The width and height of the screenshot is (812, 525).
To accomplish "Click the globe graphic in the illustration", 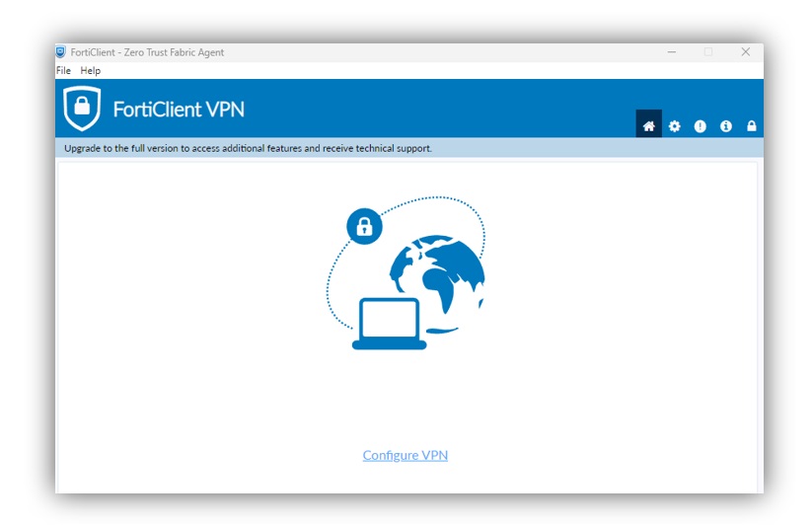I will [x=438, y=282].
